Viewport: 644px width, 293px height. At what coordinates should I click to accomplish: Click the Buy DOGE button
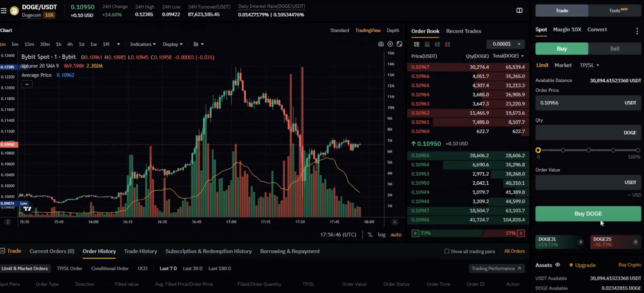tap(588, 214)
